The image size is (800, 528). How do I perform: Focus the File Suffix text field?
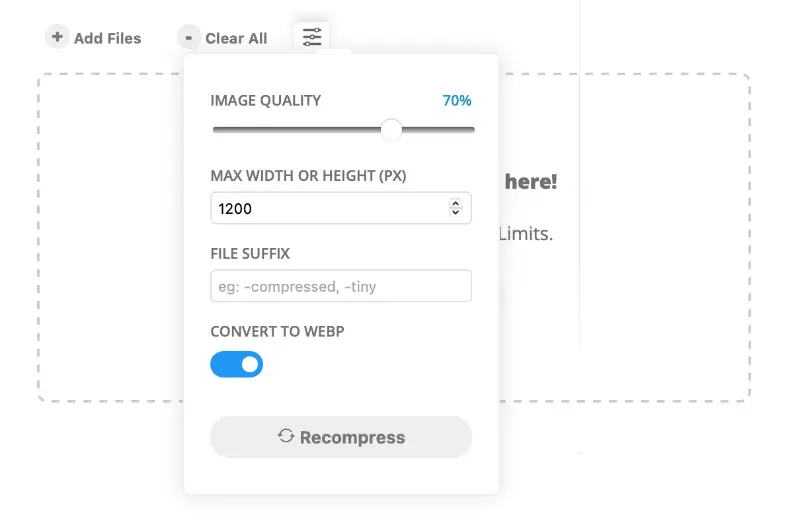[x=340, y=286]
